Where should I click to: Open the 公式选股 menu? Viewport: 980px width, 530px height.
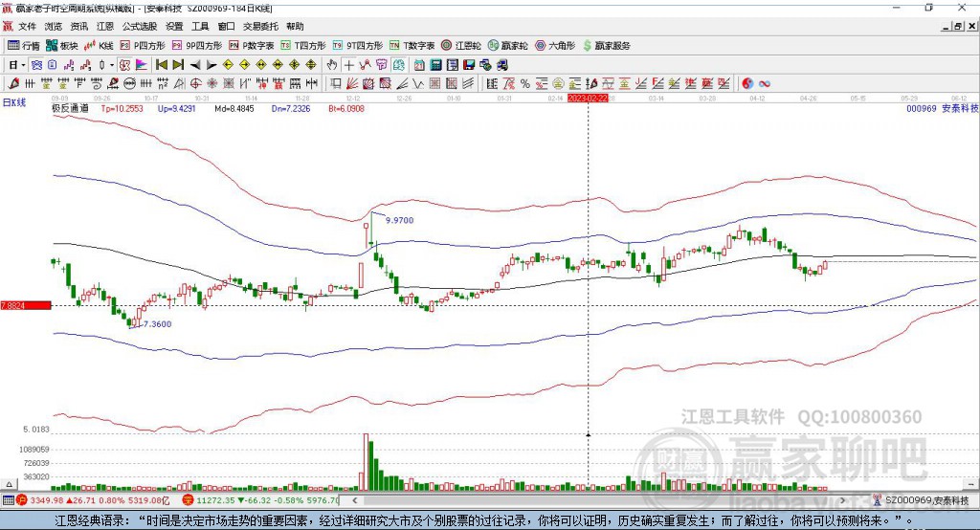coord(140,26)
